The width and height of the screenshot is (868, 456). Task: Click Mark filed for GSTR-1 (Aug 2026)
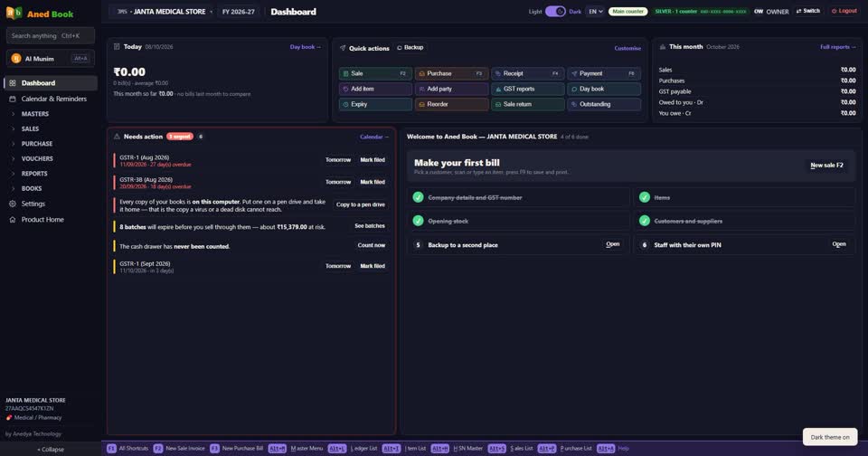tap(373, 160)
